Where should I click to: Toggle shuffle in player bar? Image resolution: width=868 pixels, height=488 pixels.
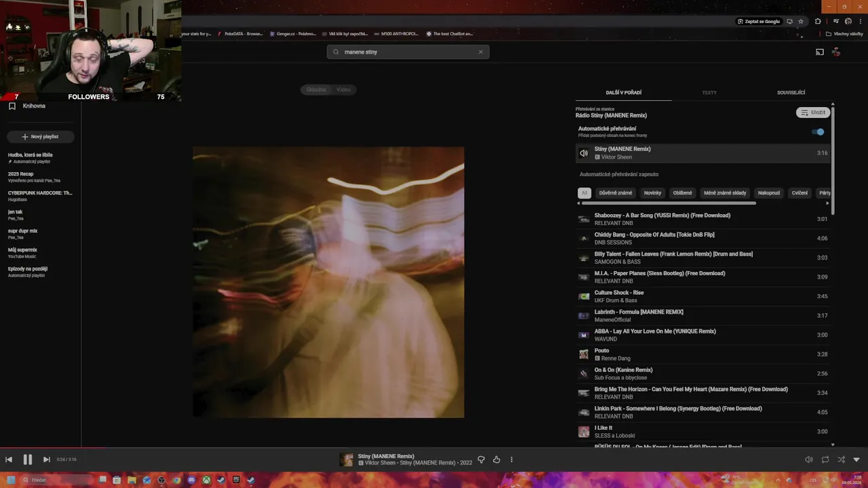click(x=841, y=460)
